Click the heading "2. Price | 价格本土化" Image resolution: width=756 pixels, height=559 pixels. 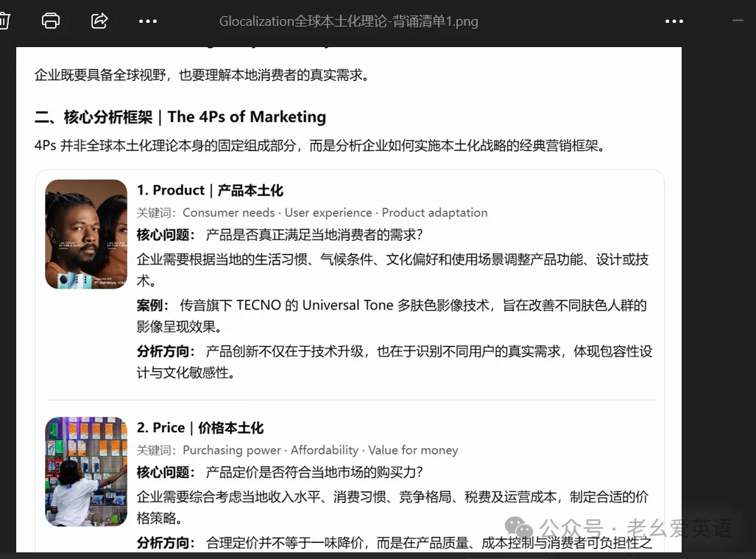click(x=200, y=427)
